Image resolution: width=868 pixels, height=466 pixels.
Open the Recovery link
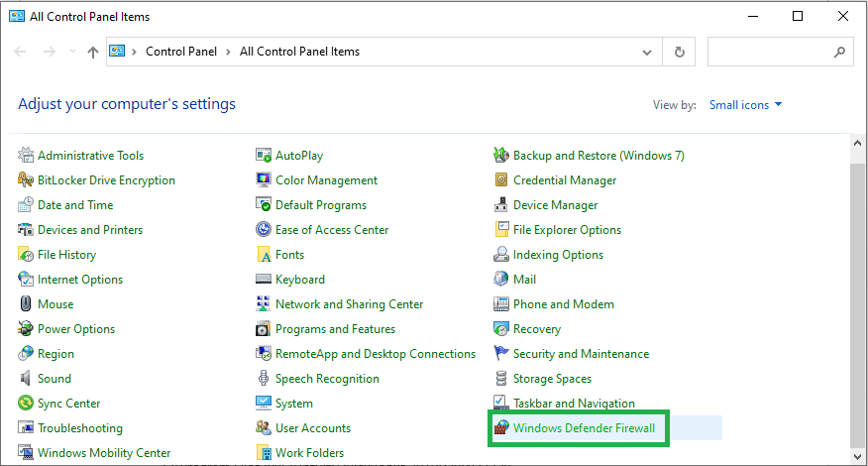pos(536,329)
